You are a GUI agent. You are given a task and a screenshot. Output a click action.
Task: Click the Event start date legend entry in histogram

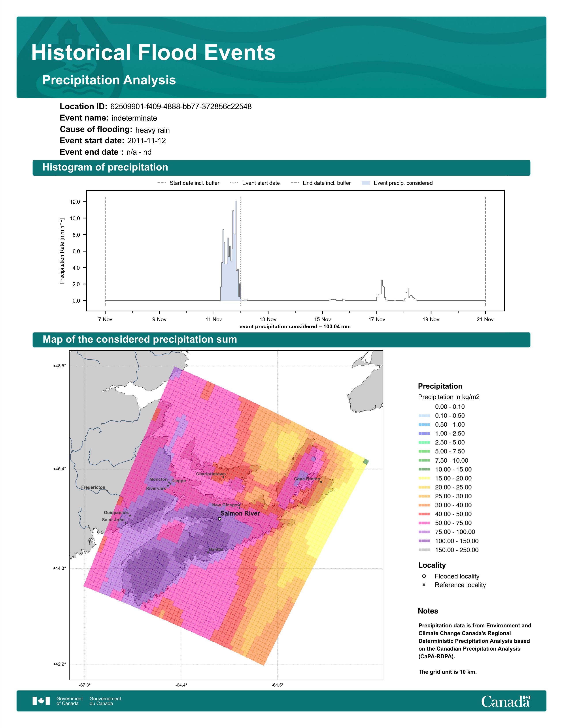click(x=255, y=183)
